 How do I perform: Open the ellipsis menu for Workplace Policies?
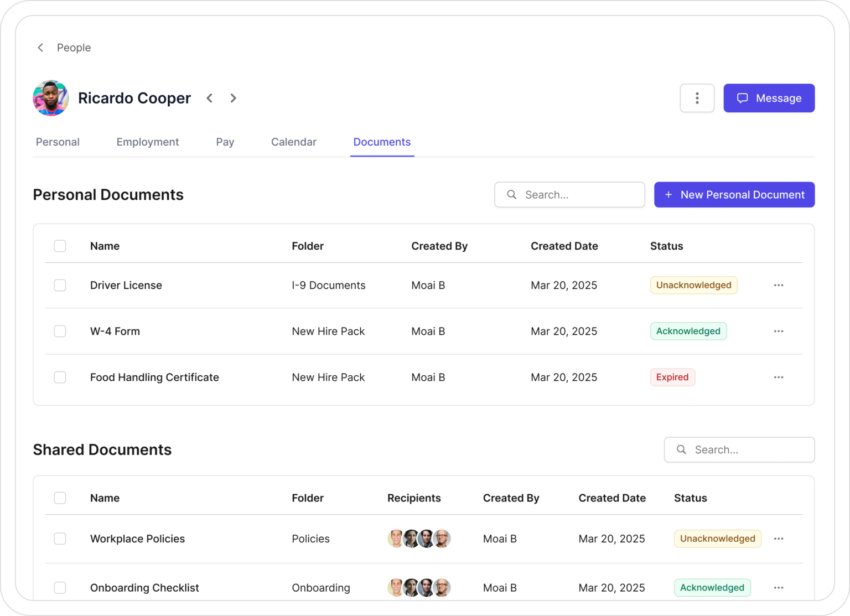tap(779, 539)
